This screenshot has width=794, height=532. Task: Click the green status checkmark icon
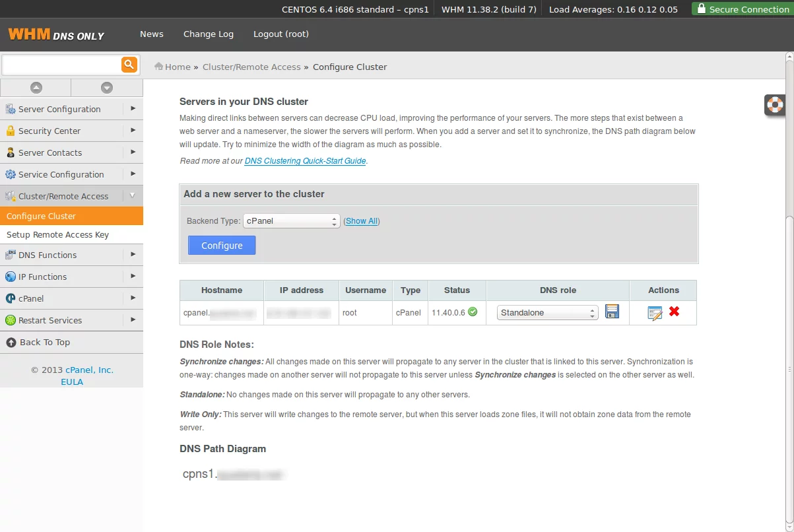click(473, 312)
